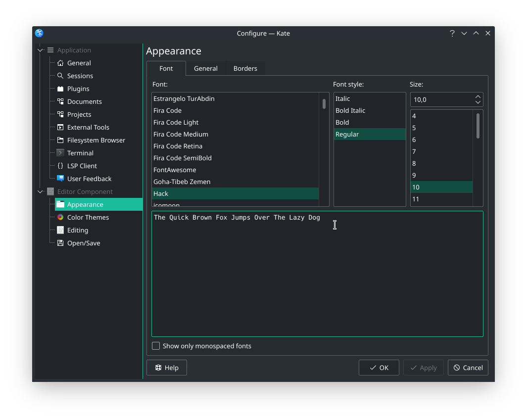Click the Plugins icon in sidebar
Viewport: 527px width, 420px height.
pyautogui.click(x=60, y=89)
